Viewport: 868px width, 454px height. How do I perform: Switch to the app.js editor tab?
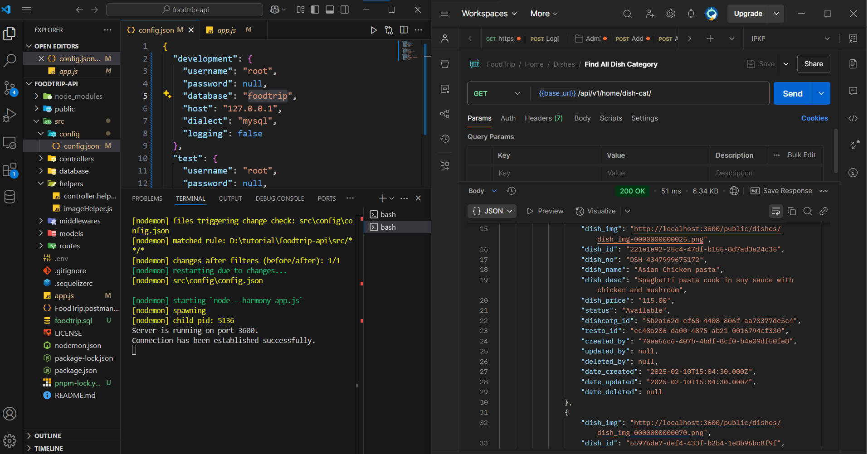coord(227,30)
